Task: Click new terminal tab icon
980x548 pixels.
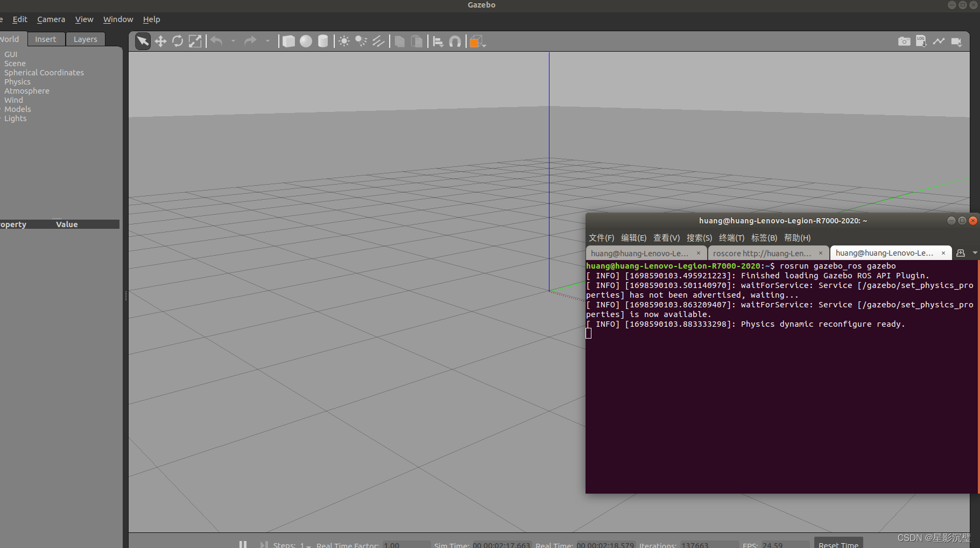Action: (961, 253)
